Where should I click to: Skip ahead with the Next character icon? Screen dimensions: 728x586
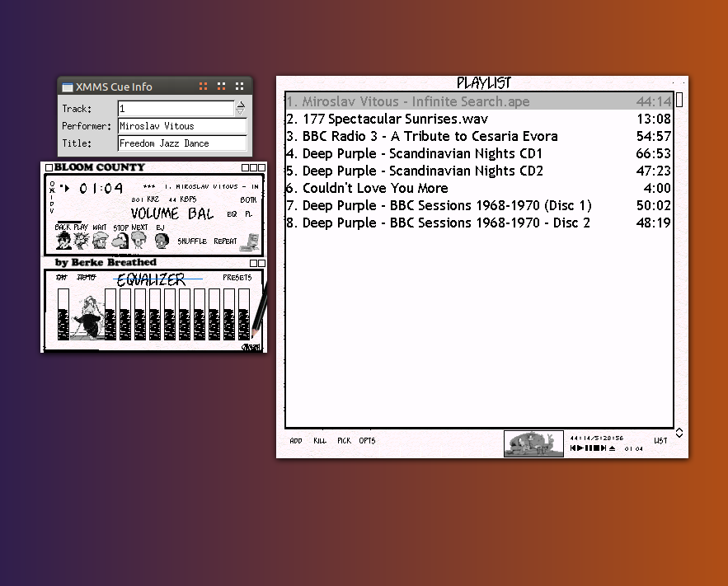[139, 240]
